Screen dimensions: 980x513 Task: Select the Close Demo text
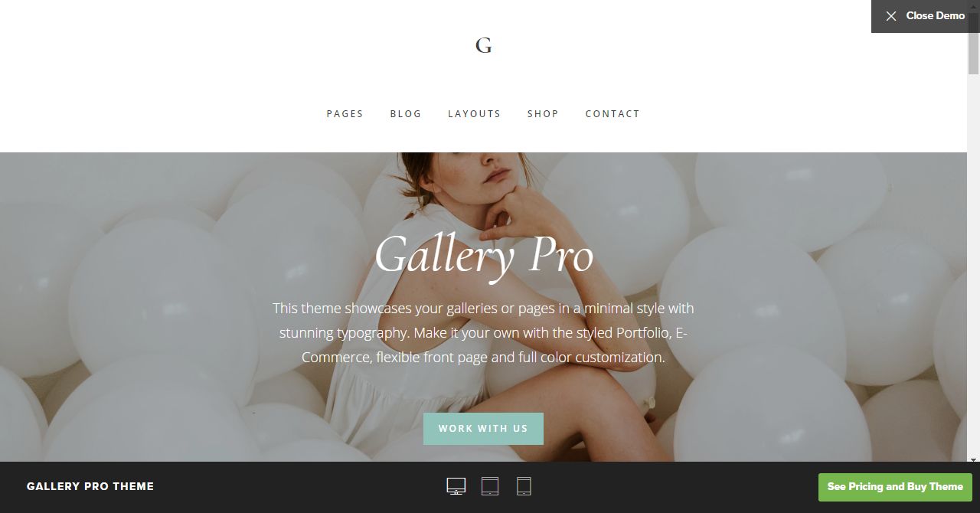point(935,15)
